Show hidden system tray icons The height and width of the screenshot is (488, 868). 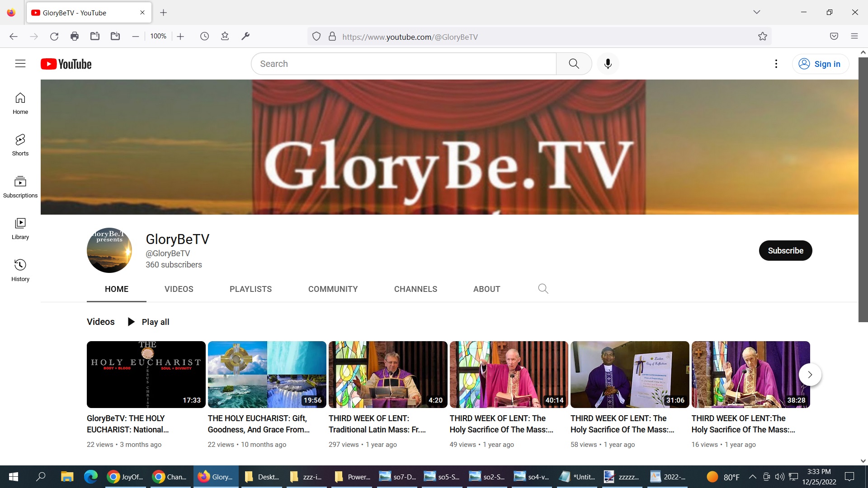point(753,477)
